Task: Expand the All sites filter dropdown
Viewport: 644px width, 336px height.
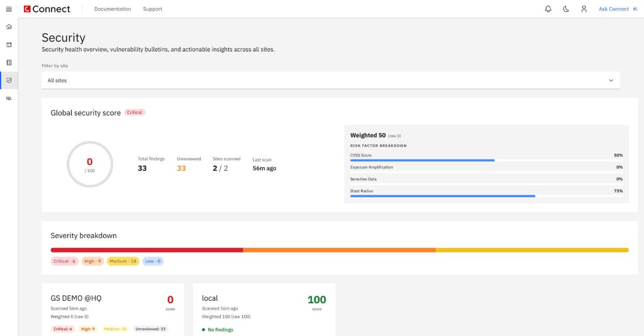Action: tap(331, 80)
